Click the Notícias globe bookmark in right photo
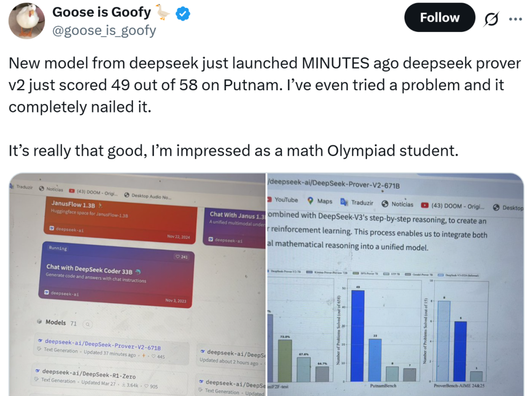The width and height of the screenshot is (532, 396). click(x=398, y=204)
